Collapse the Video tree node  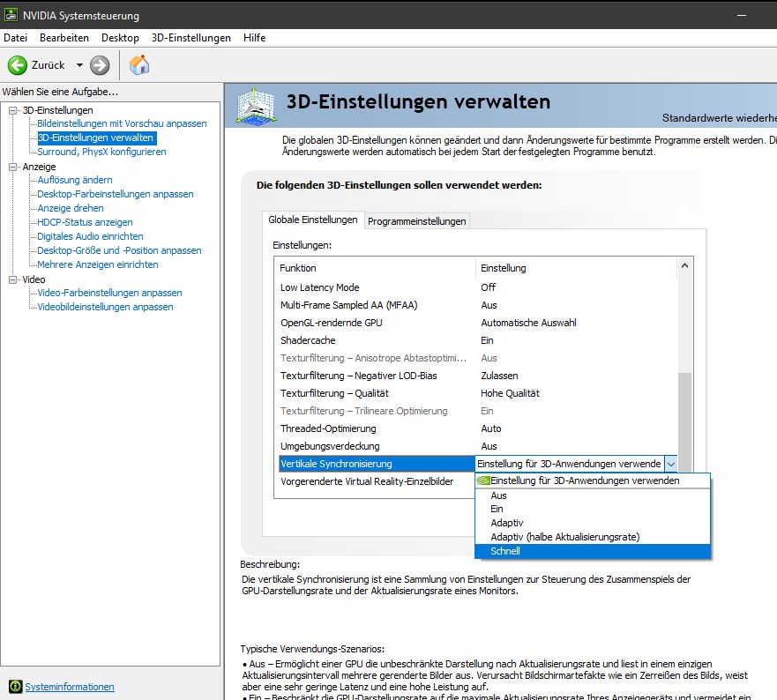coord(13,279)
